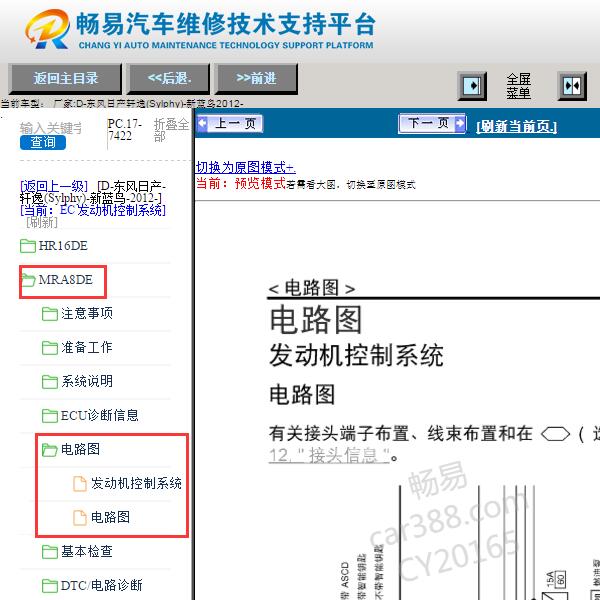The height and width of the screenshot is (600, 600).
Task: Click the >>前进 forward button
Action: click(x=256, y=78)
